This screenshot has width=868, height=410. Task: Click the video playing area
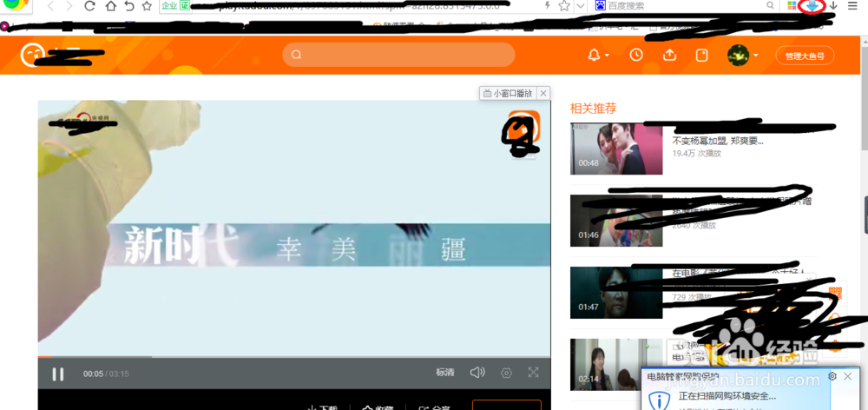294,228
